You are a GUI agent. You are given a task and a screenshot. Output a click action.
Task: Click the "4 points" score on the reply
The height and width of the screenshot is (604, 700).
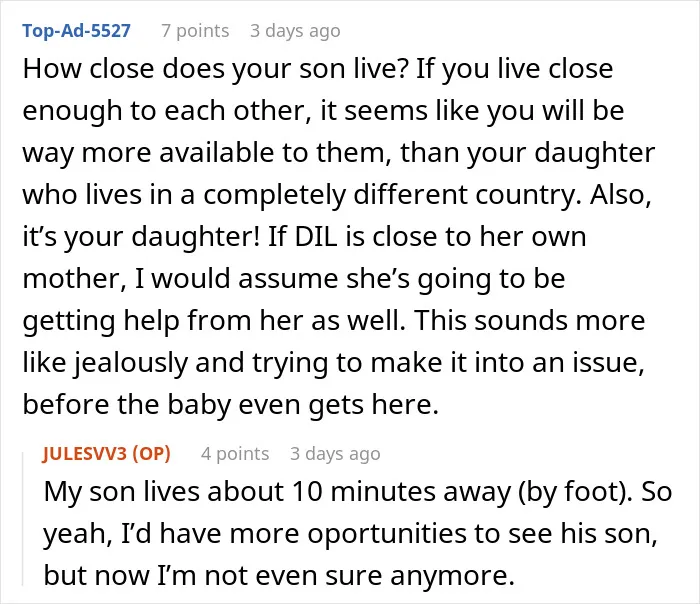pos(235,454)
